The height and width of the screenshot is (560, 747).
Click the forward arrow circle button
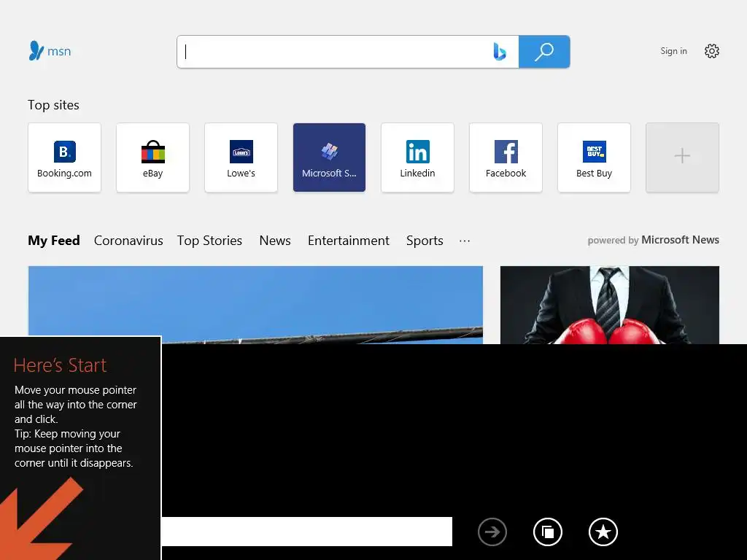click(492, 532)
